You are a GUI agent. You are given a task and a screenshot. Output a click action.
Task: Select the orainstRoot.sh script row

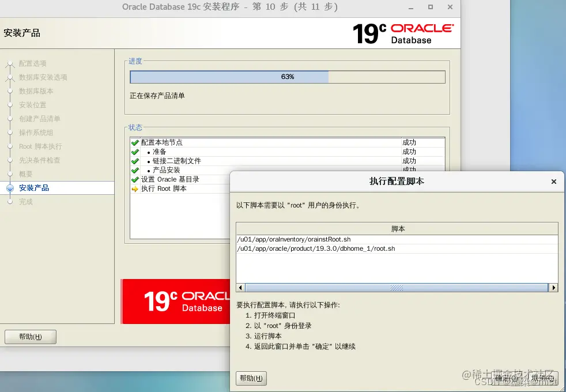[397, 239]
